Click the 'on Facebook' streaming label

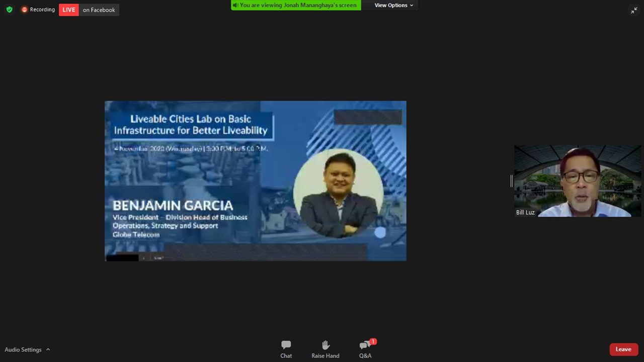[x=99, y=10]
